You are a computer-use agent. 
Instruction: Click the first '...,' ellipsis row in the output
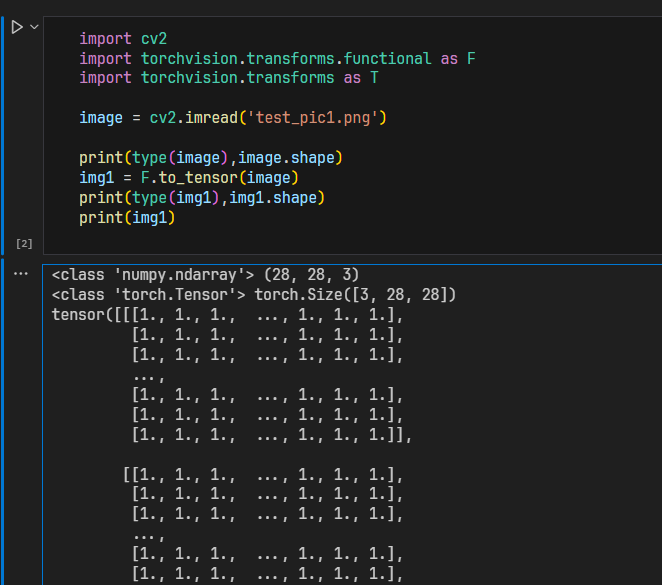coord(148,375)
